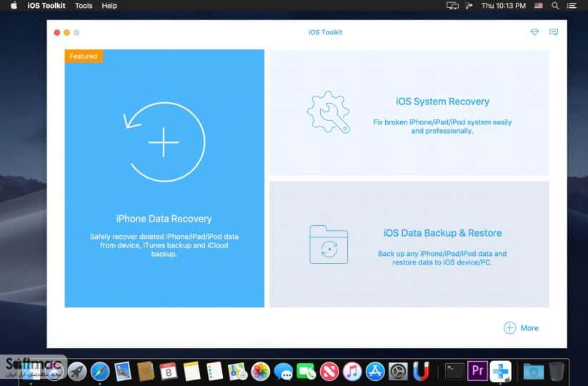Open the App Store in Dock
This screenshot has width=588, height=386.
coord(375,372)
